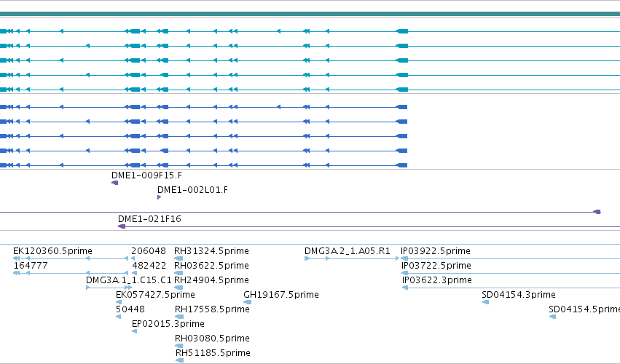
Task: Click the light blue glyph under GH19167.5prime
Action: pyautogui.click(x=247, y=302)
